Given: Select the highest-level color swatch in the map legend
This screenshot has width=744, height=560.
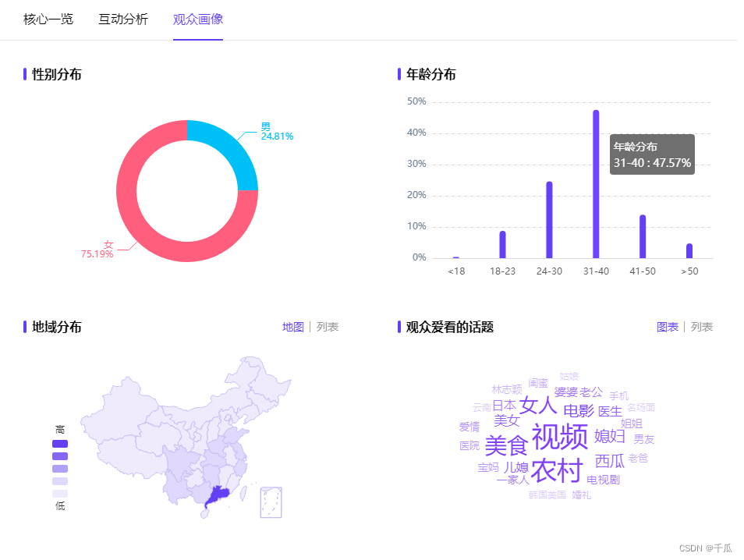Looking at the screenshot, I should pyautogui.click(x=60, y=444).
